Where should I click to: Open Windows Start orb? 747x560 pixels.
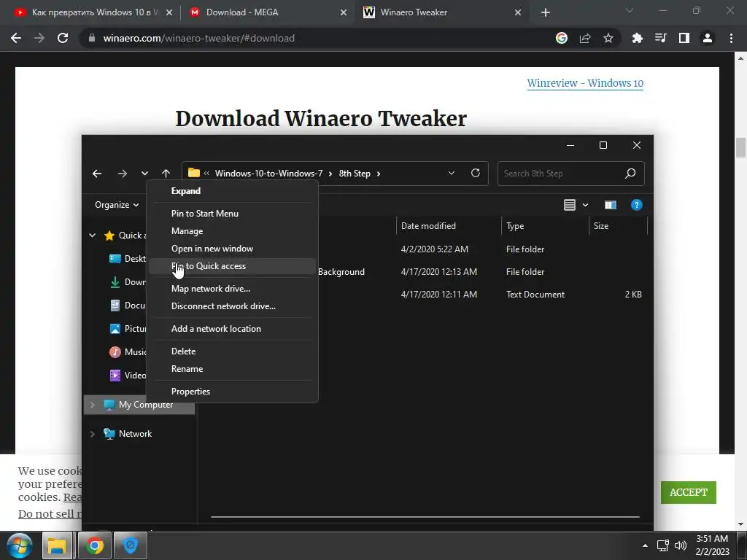click(19, 545)
